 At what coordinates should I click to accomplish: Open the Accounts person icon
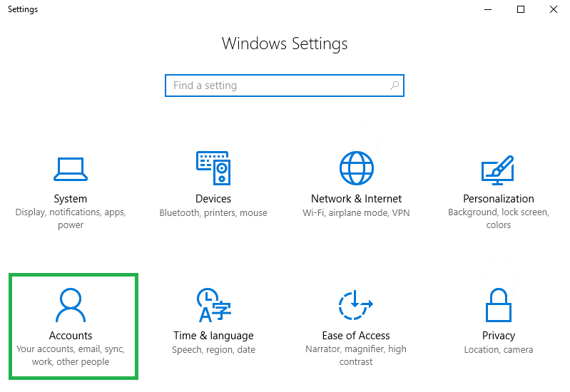tap(71, 305)
